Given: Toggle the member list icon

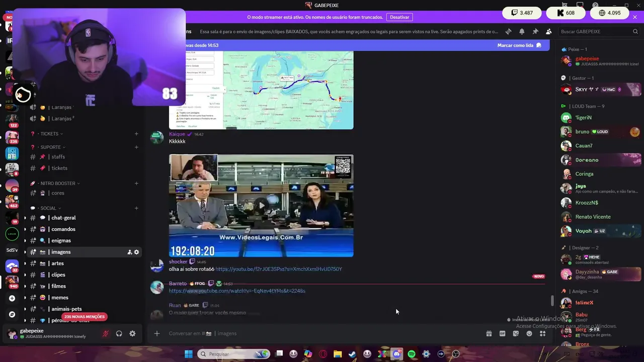Looking at the screenshot, I should 549,31.
